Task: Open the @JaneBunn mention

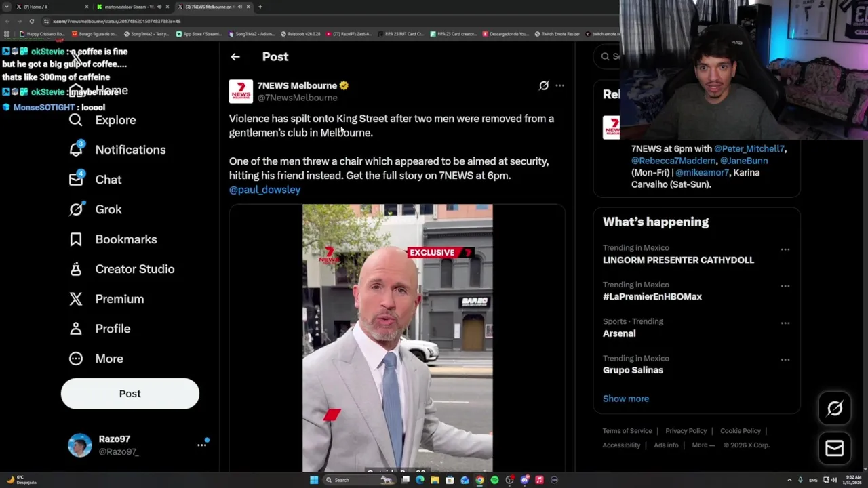Action: click(744, 161)
